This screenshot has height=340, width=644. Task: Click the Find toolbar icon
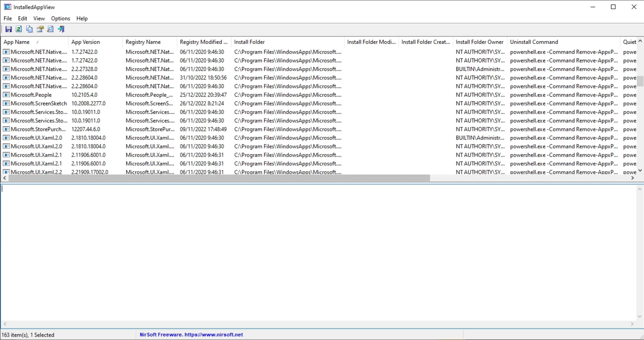click(x=51, y=29)
